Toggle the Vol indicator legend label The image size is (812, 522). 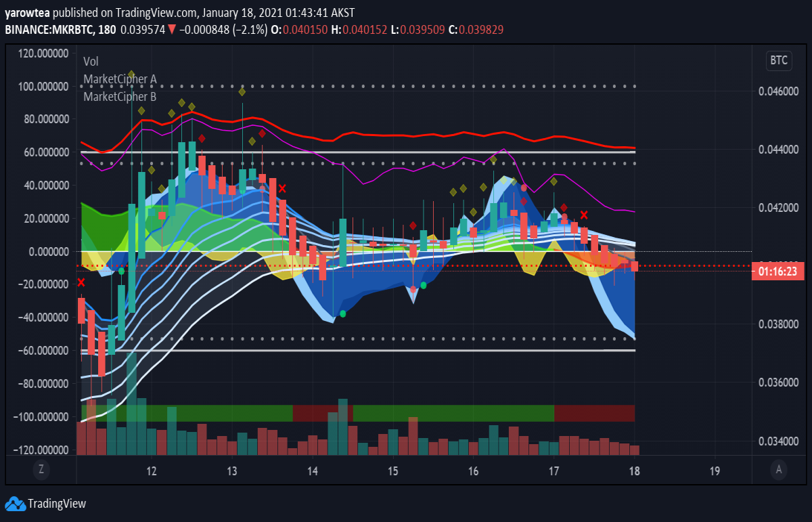(x=91, y=61)
